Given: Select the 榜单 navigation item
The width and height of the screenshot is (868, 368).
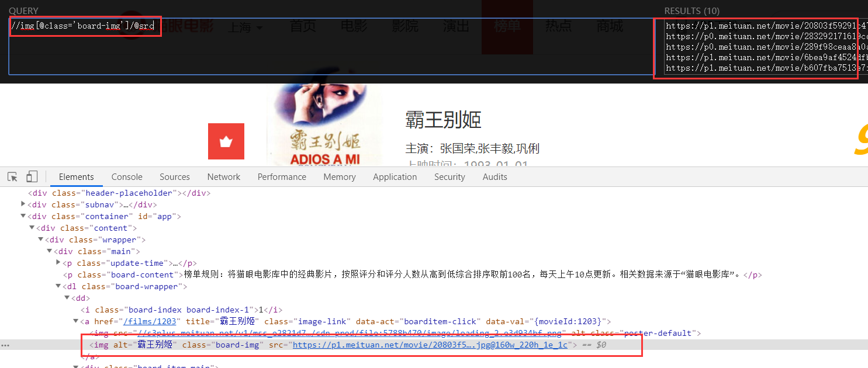Looking at the screenshot, I should pyautogui.click(x=507, y=26).
